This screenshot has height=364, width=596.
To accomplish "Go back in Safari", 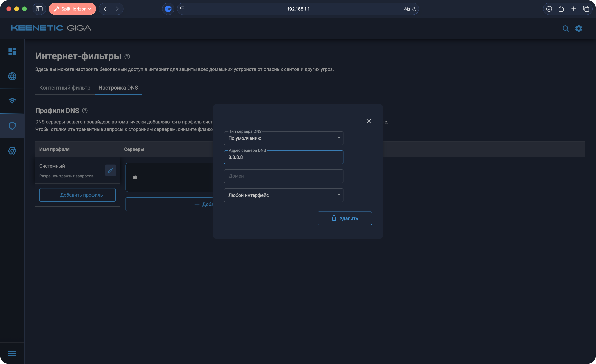I will [105, 9].
